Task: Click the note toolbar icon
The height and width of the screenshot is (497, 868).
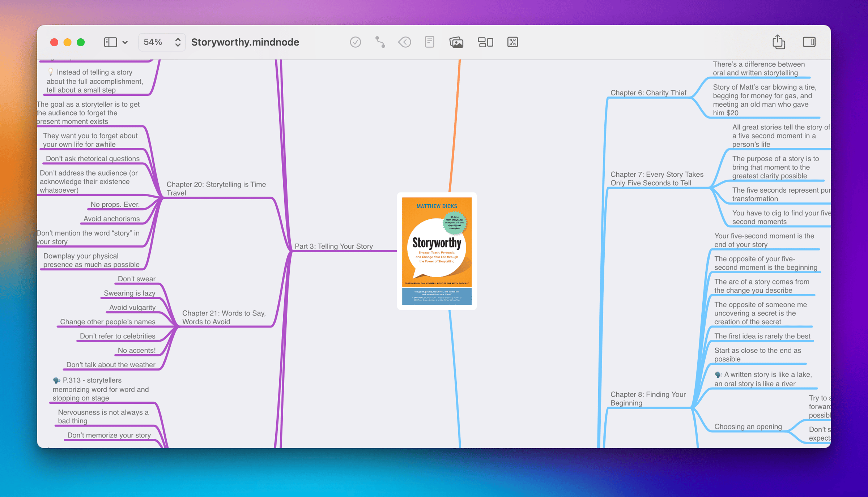Action: click(429, 42)
